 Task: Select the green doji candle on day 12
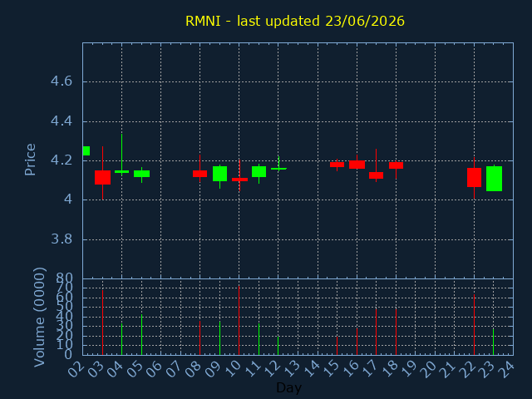(x=278, y=169)
